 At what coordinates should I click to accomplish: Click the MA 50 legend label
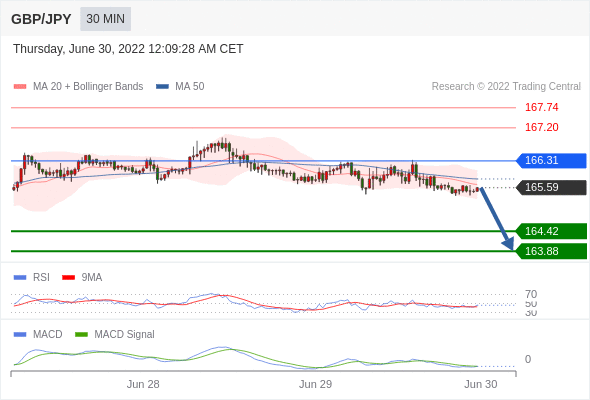(x=190, y=87)
